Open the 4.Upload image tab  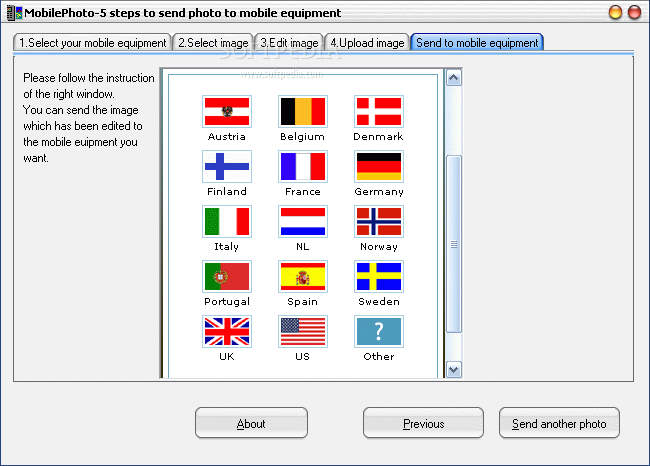coord(367,43)
